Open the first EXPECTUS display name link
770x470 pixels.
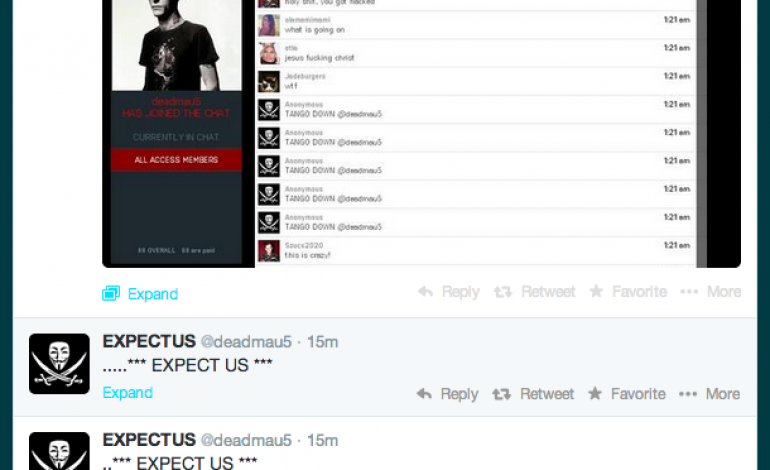point(149,341)
